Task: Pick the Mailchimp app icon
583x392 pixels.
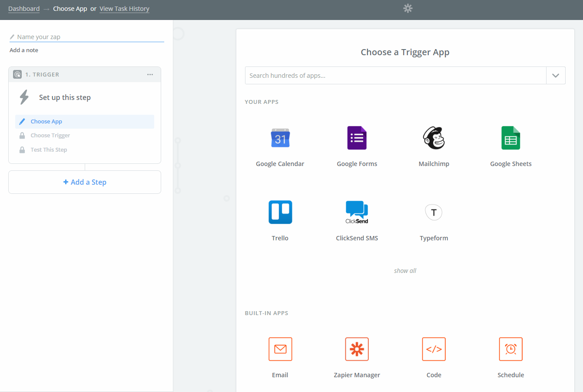Action: [x=434, y=138]
